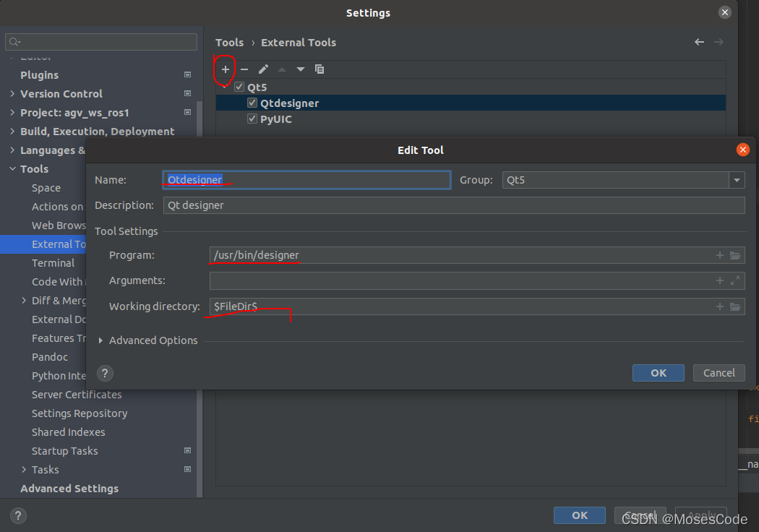Open Space settings page
The width and height of the screenshot is (759, 532).
point(46,188)
